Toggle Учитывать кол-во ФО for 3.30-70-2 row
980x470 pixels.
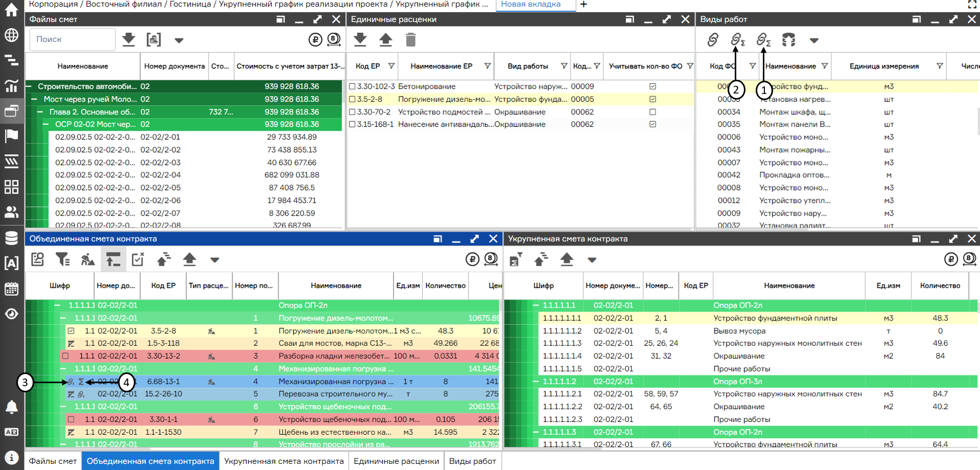click(652, 112)
